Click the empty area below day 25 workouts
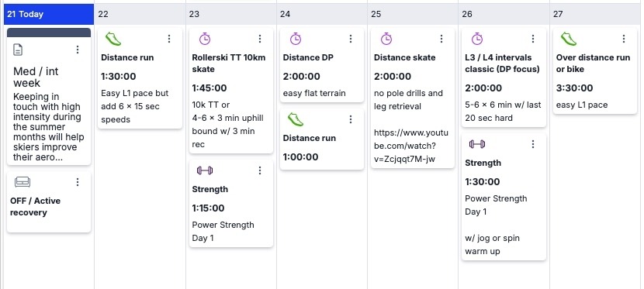Viewport: 644px width, 289px height. (x=413, y=229)
